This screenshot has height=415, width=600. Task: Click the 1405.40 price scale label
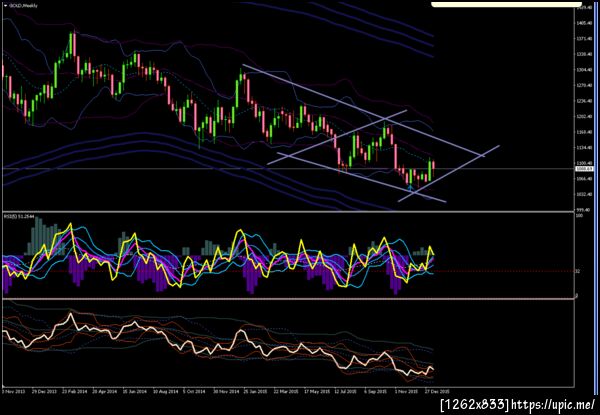click(x=584, y=23)
